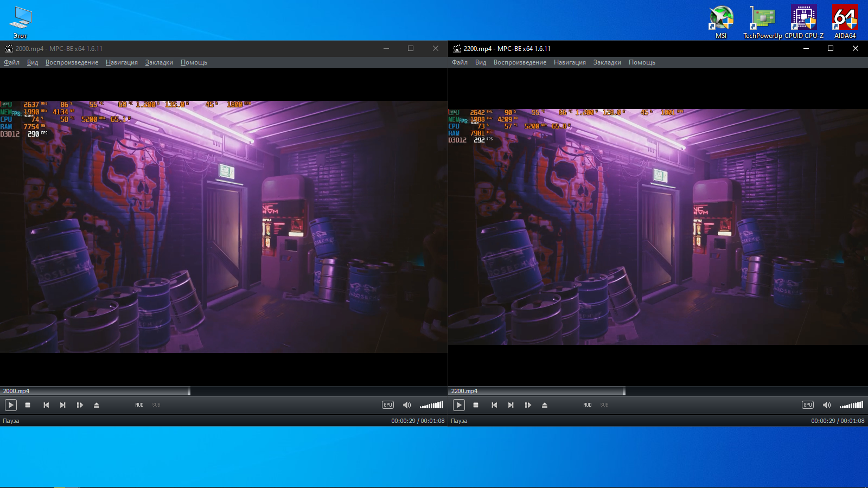Click the MPC-BE app icon in 2200.mp4 title bar

point(457,48)
